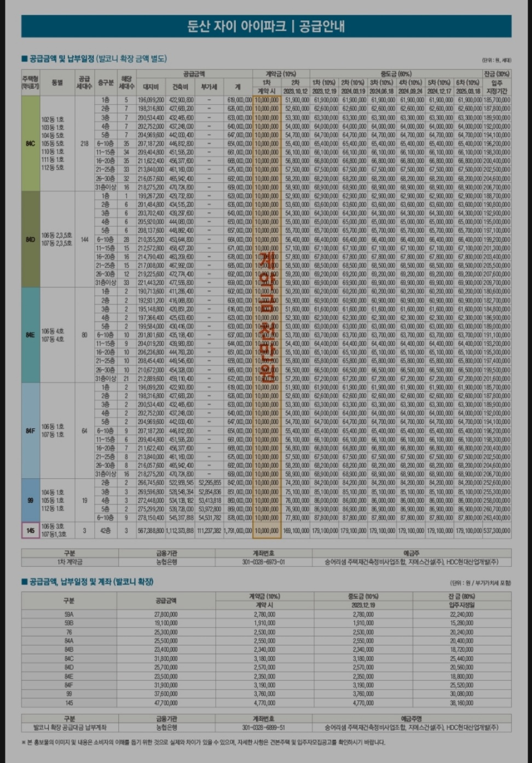Click total price '1,791,000,000' in the 145 row
The height and width of the screenshot is (763, 532).
coord(238,530)
